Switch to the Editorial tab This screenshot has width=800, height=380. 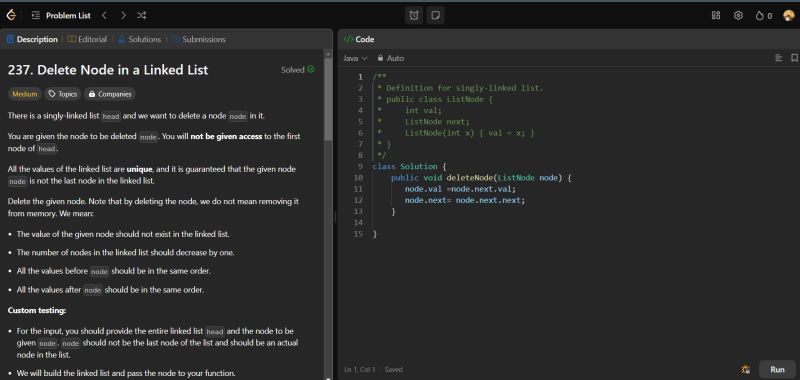87,39
